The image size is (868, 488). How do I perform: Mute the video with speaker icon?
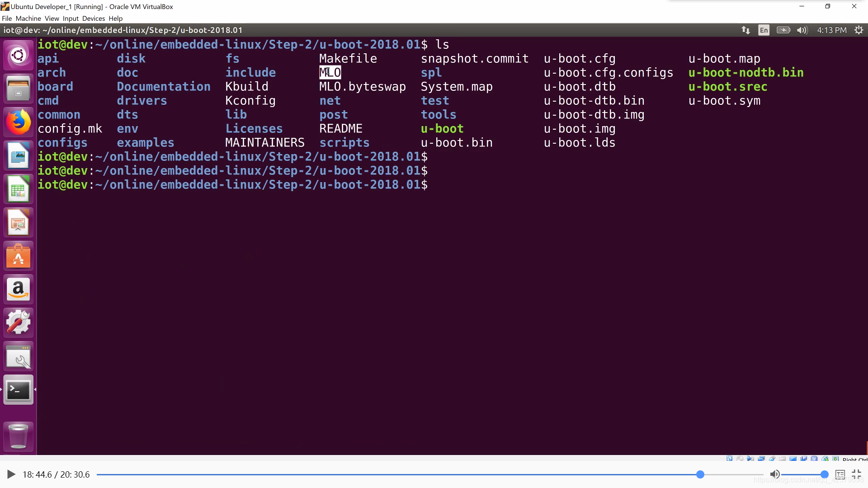(x=774, y=474)
